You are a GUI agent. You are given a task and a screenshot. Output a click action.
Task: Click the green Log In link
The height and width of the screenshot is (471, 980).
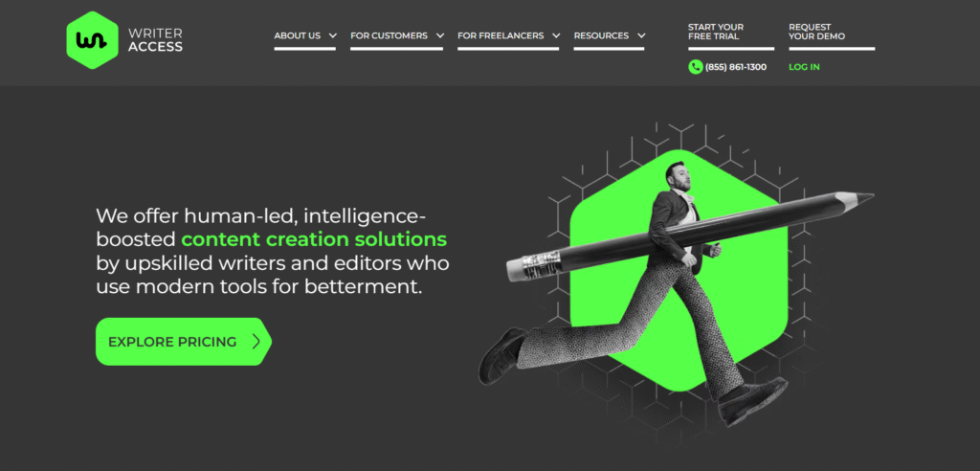tap(804, 67)
